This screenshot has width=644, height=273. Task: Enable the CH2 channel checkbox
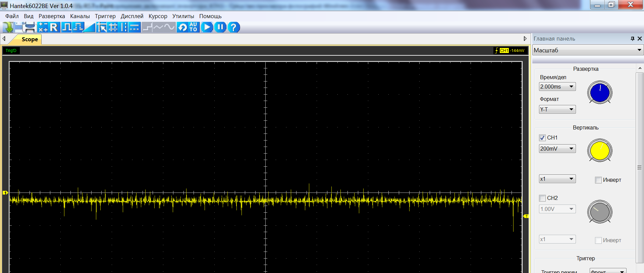(x=542, y=198)
